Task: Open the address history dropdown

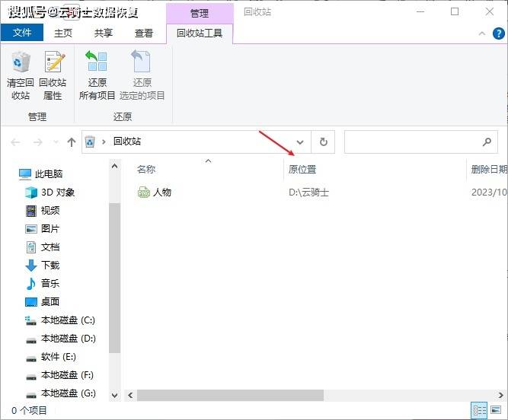Action: click(x=300, y=142)
